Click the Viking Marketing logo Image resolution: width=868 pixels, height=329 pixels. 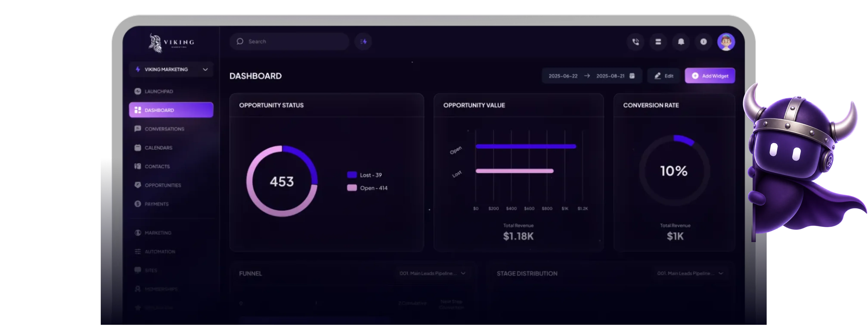coord(172,43)
